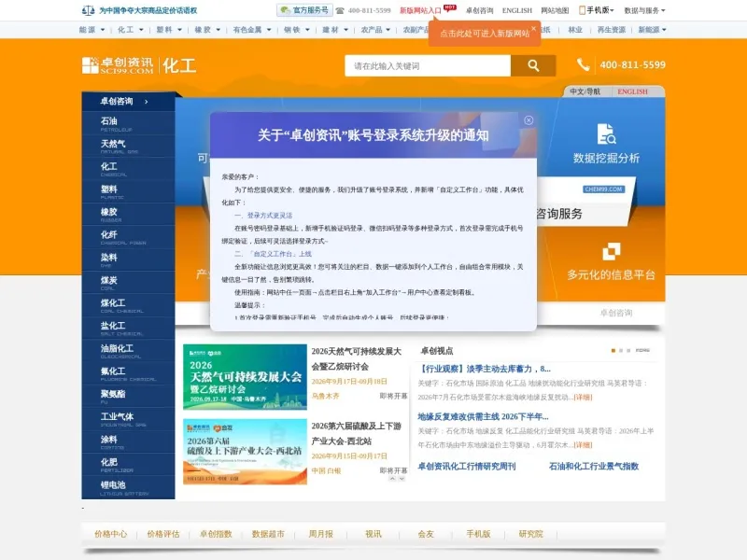747x560 pixels.
Task: Click the 数据挖掘分析 document icon
Action: tap(606, 133)
